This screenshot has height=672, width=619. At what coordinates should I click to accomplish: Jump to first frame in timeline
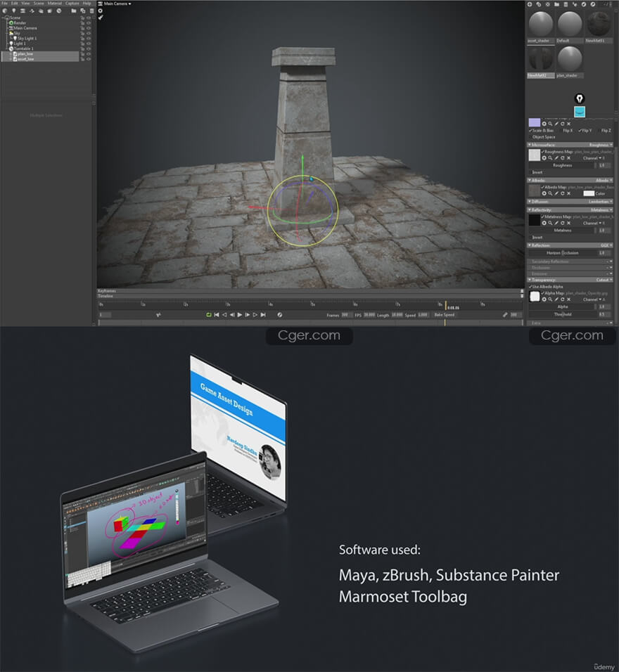click(217, 315)
